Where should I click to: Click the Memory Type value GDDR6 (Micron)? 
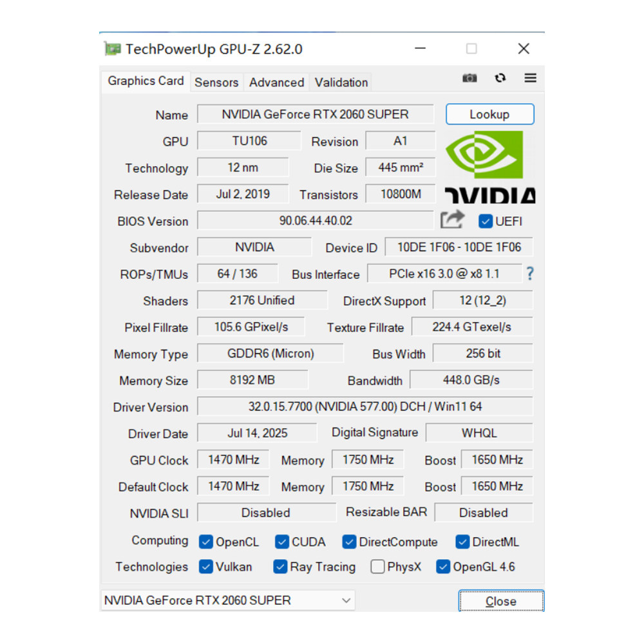[270, 354]
